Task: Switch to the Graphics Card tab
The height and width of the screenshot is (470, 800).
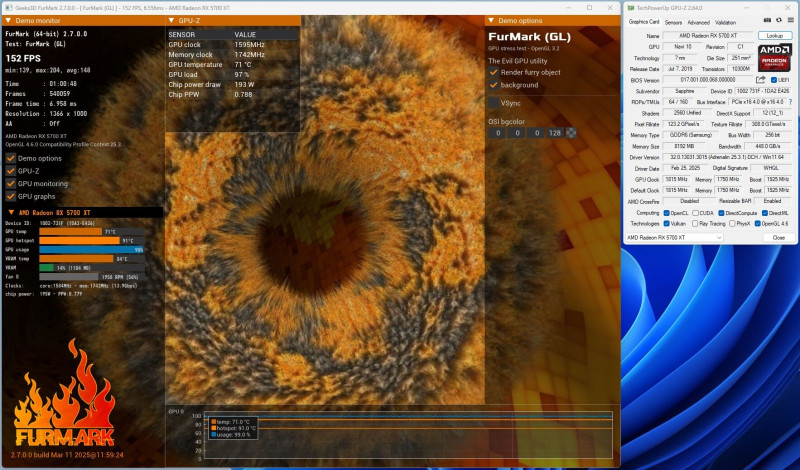Action: click(x=643, y=22)
